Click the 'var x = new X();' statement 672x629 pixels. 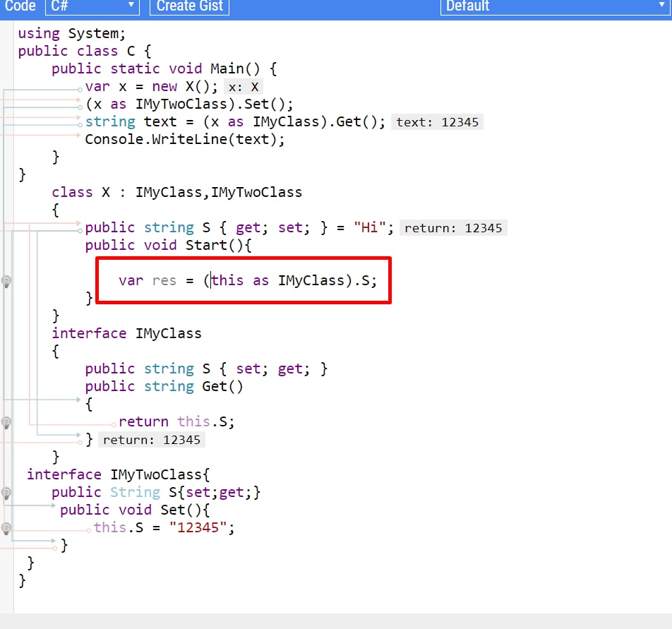coord(152,87)
